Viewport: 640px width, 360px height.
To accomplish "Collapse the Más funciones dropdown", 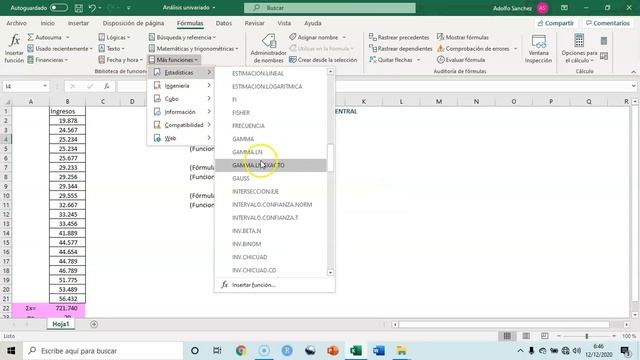I will pyautogui.click(x=173, y=60).
